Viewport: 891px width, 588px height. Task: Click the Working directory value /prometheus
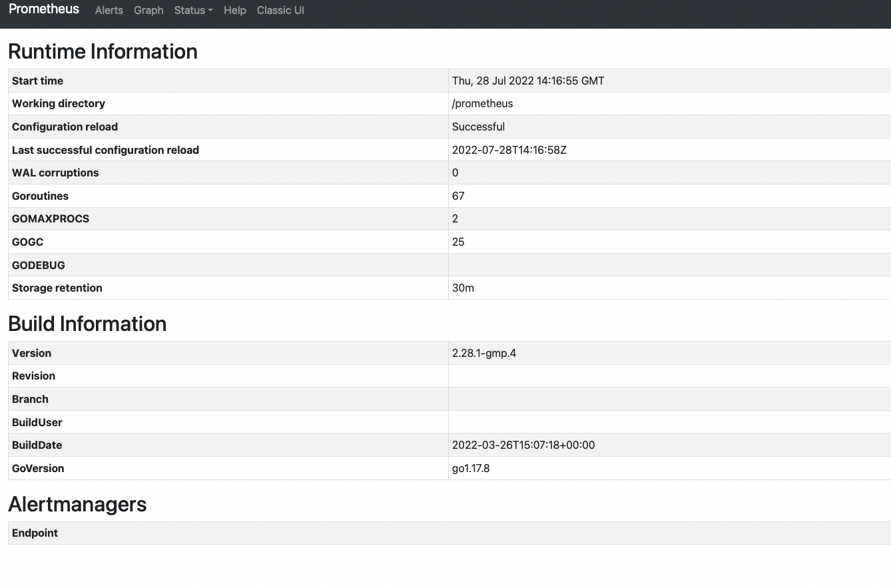(x=482, y=103)
